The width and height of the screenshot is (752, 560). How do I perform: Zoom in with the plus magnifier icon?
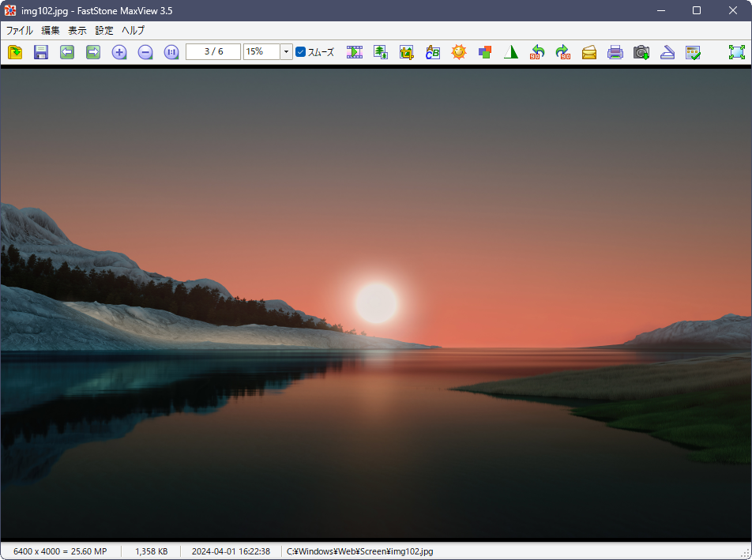[119, 52]
